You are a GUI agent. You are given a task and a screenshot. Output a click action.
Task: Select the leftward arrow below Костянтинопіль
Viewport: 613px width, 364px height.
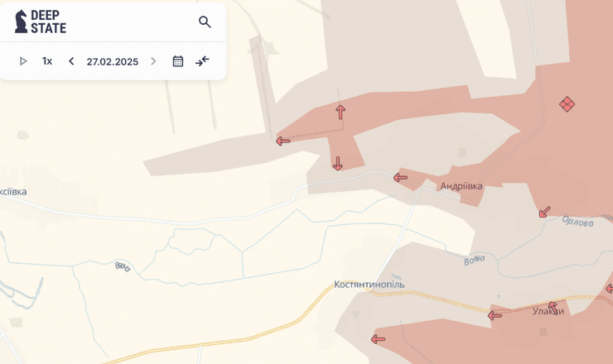(379, 338)
